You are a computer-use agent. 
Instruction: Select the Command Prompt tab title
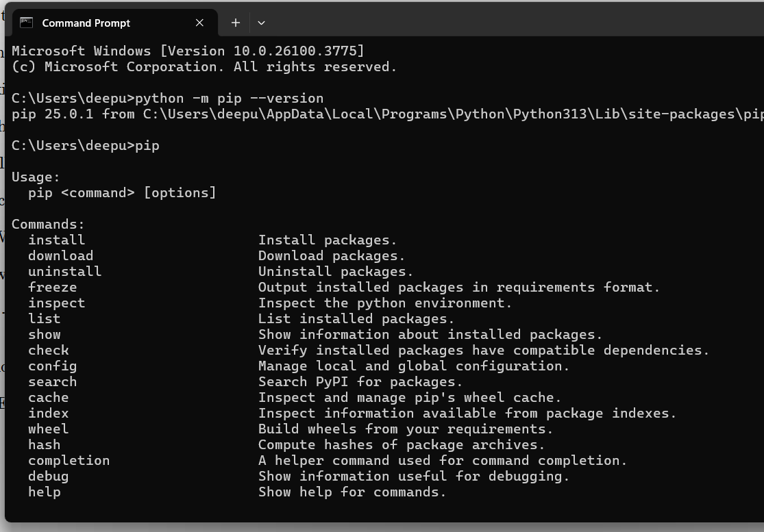86,23
